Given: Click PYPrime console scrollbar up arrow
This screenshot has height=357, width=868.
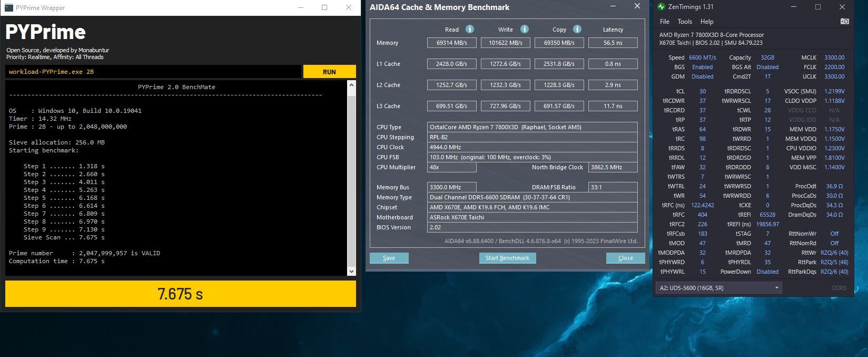Looking at the screenshot, I should (352, 85).
